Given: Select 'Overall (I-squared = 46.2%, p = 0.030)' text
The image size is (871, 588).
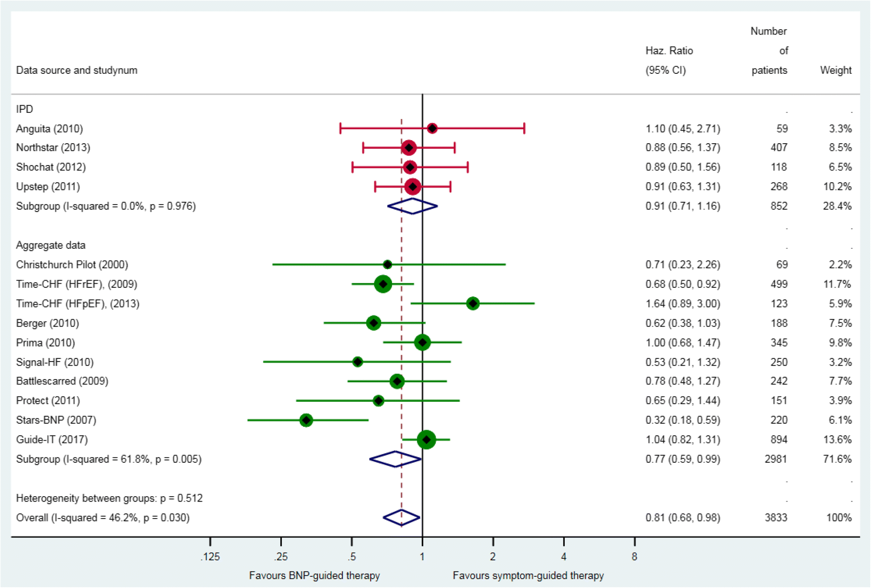Looking at the screenshot, I should tap(102, 518).
